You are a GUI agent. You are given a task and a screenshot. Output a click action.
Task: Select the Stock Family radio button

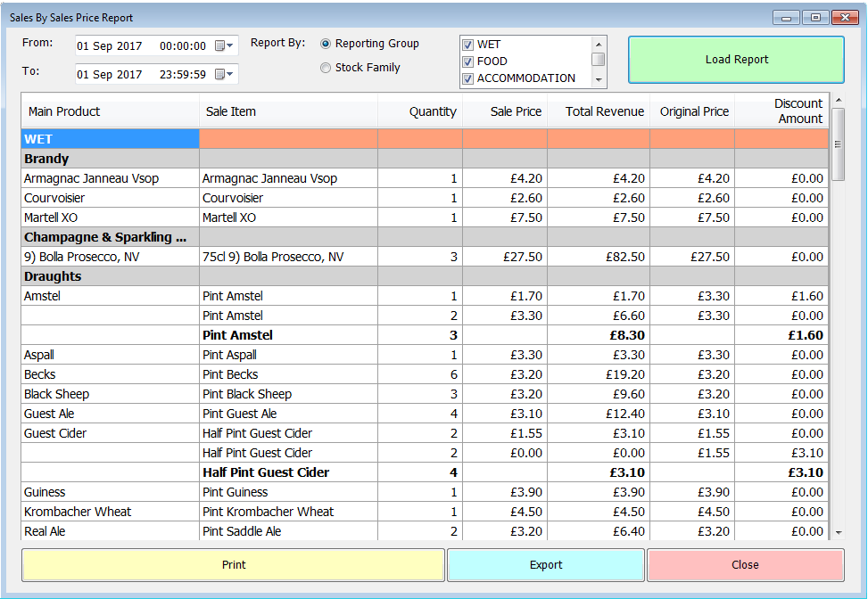(326, 67)
